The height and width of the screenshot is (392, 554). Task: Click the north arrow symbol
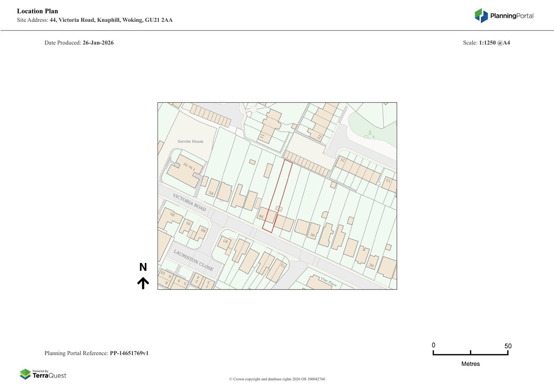pos(143,283)
